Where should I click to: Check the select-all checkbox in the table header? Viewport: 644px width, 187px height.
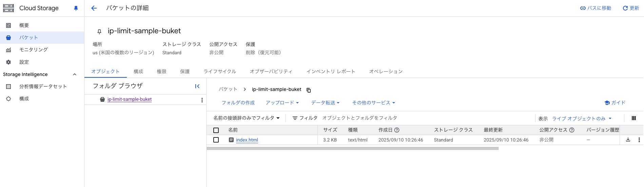coord(216,130)
